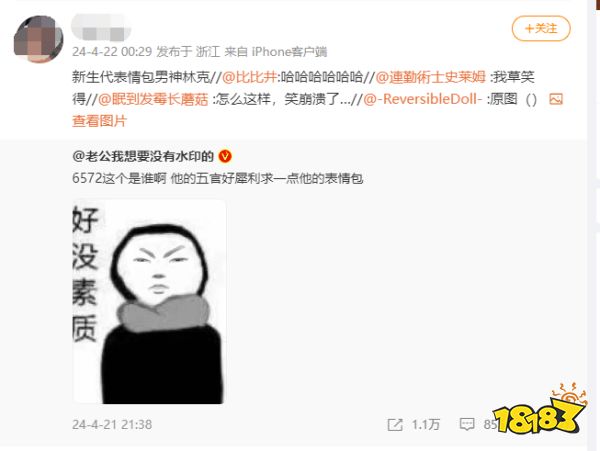Click the +关注 follow button
The height and width of the screenshot is (451, 600).
[541, 28]
